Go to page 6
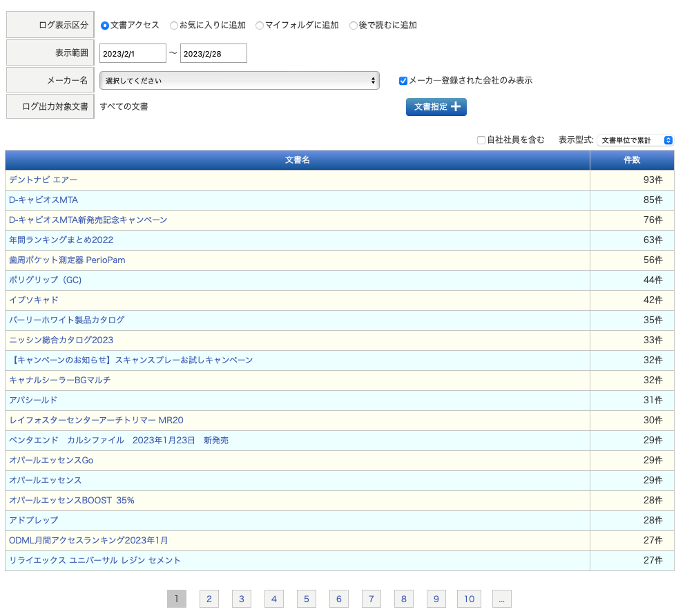The image size is (685, 616). click(339, 599)
